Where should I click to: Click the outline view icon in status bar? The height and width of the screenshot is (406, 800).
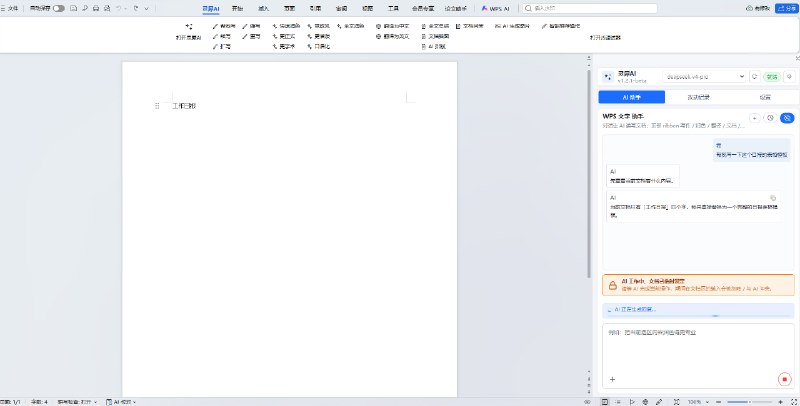point(618,402)
